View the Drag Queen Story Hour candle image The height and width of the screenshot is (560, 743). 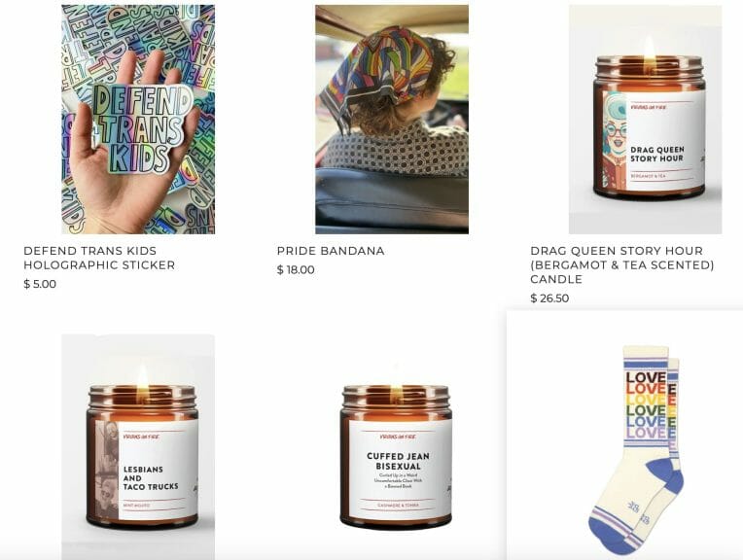point(646,120)
